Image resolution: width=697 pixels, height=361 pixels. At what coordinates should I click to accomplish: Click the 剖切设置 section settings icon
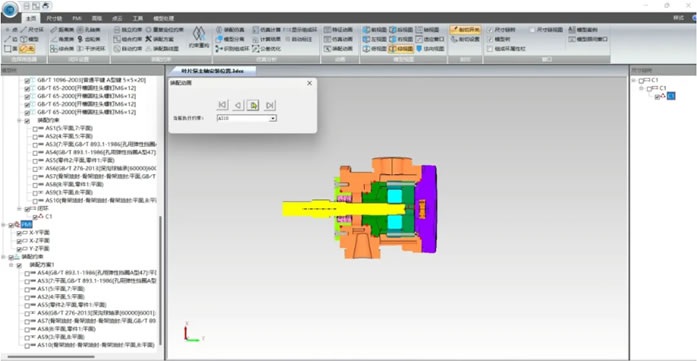(454, 39)
